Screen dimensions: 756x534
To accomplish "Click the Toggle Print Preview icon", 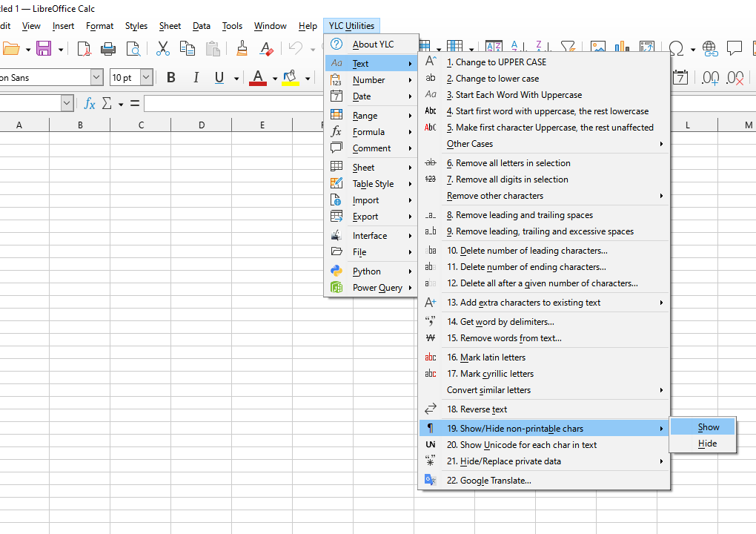I will tap(133, 49).
